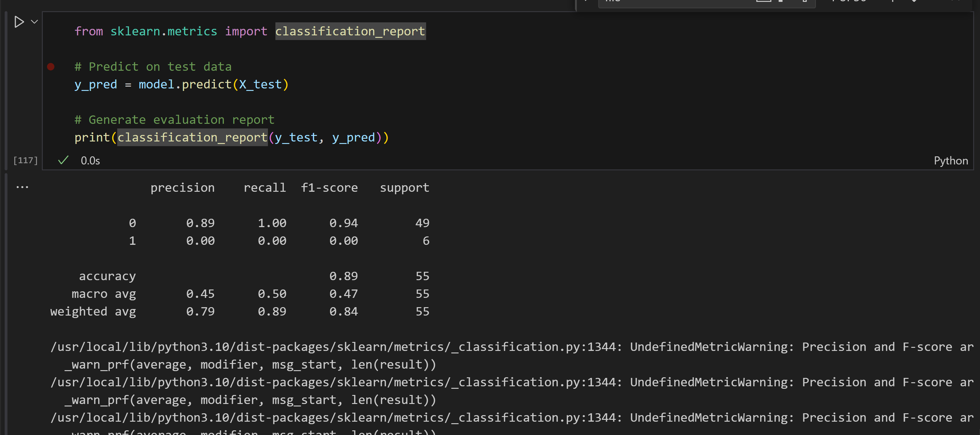
Task: Click the 'precision' column header in output
Action: click(183, 188)
